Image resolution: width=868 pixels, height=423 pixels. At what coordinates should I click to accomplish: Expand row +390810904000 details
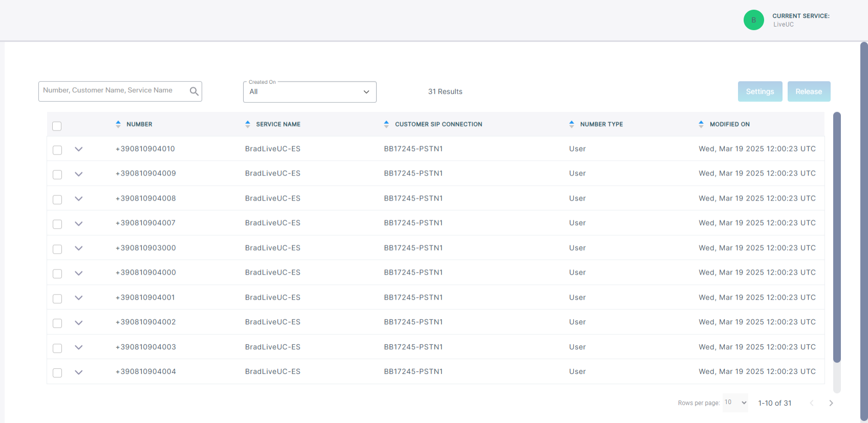(x=78, y=273)
